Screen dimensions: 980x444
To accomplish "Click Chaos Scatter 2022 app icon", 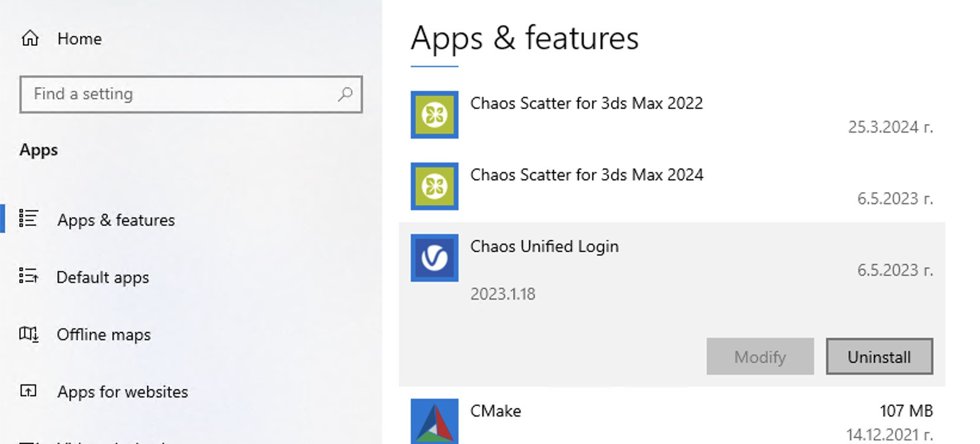I will click(x=434, y=115).
